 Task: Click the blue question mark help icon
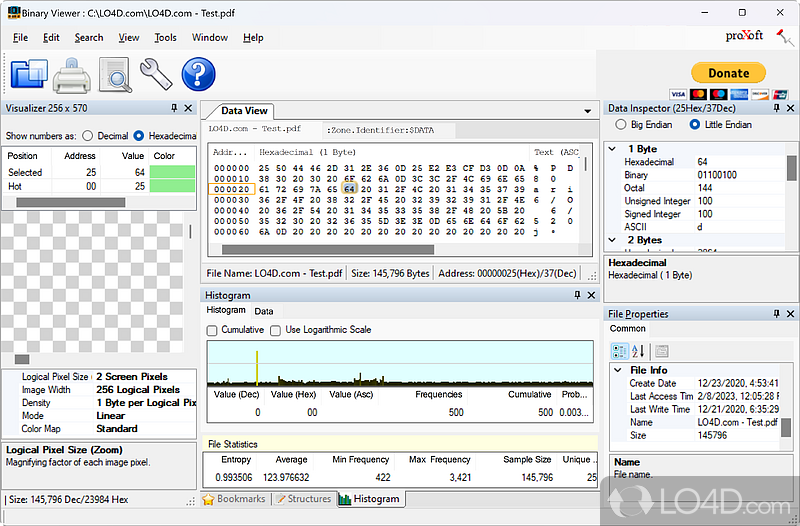pos(198,75)
